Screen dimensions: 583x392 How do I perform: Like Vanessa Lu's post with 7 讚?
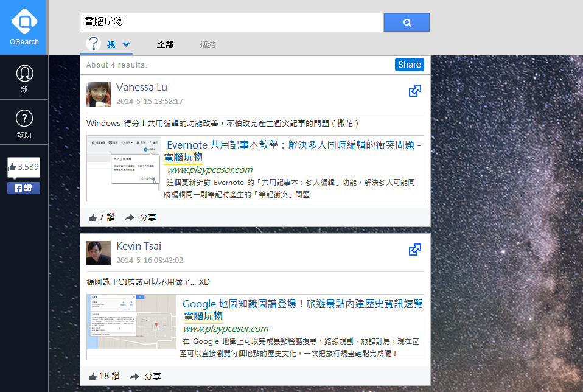pos(102,217)
